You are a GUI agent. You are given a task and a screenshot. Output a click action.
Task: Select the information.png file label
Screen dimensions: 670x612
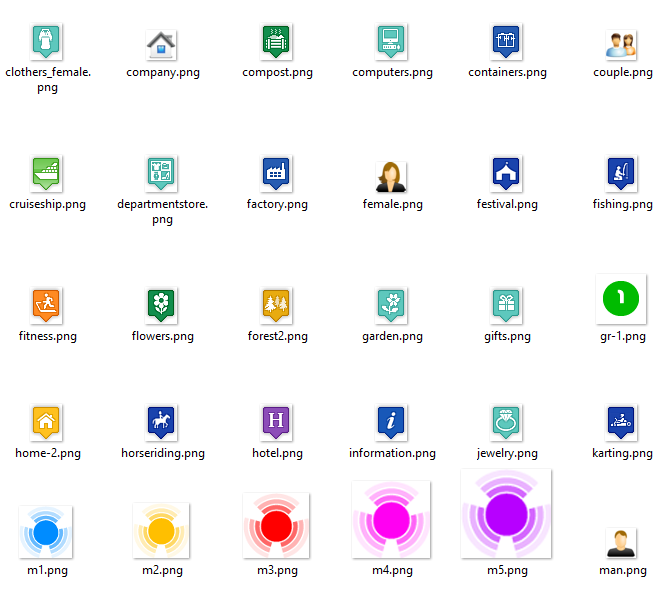tap(392, 453)
